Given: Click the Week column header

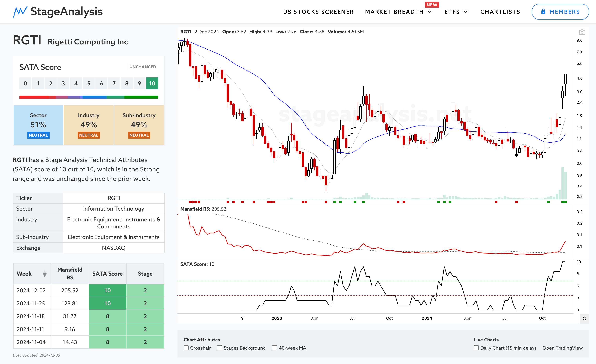Looking at the screenshot, I should (32, 274).
